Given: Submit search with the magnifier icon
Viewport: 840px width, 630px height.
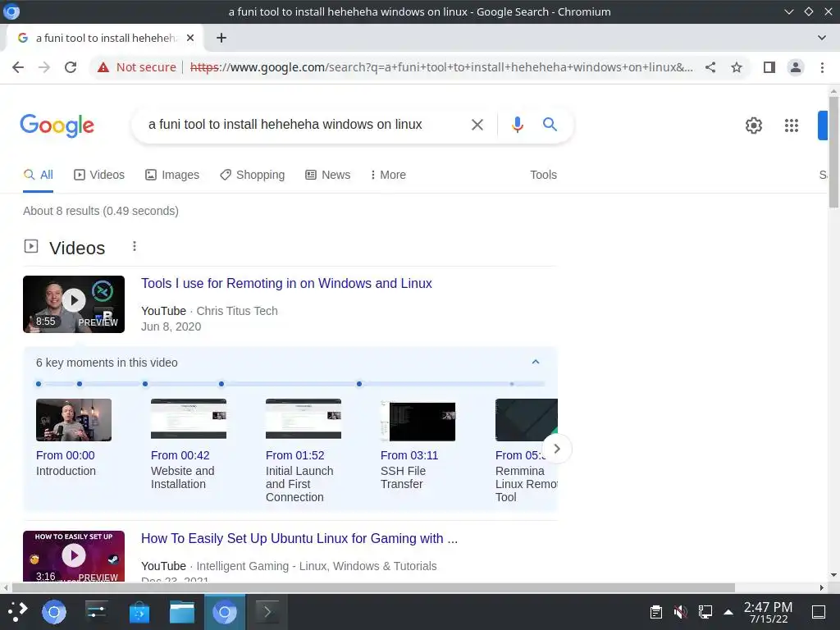Looking at the screenshot, I should [550, 125].
